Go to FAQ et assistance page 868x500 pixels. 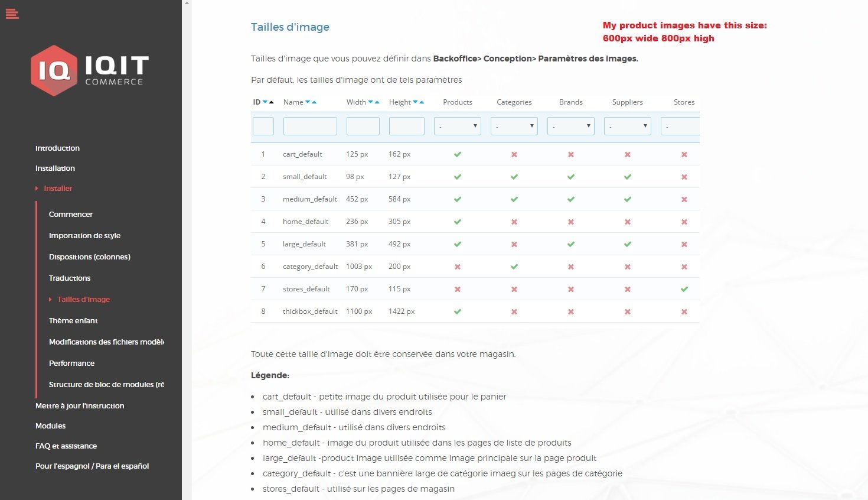coord(66,446)
